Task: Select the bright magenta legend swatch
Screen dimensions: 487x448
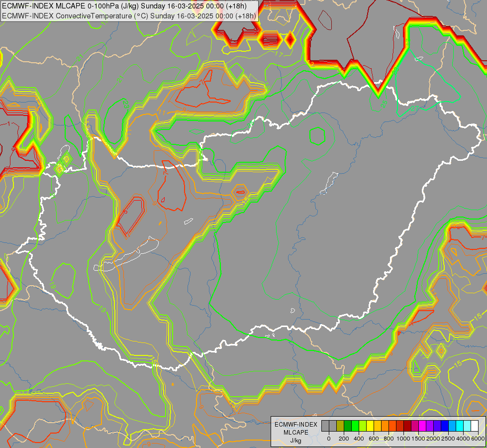Action: coord(422,426)
